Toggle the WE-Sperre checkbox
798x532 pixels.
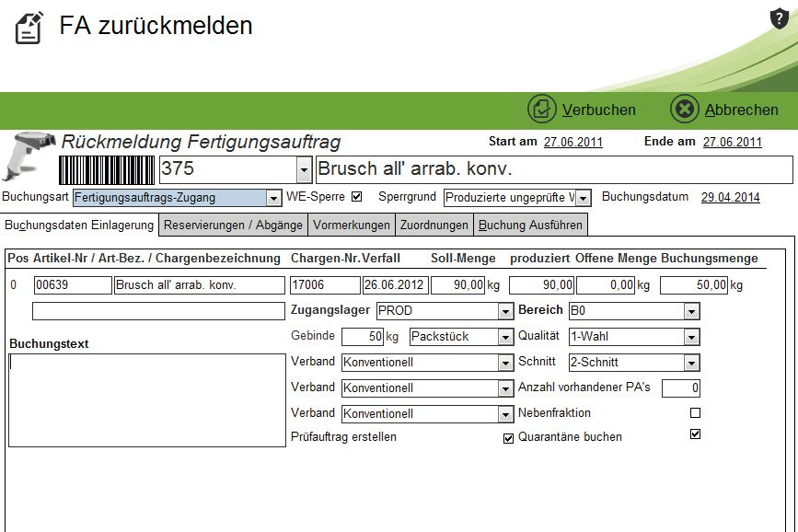357,197
